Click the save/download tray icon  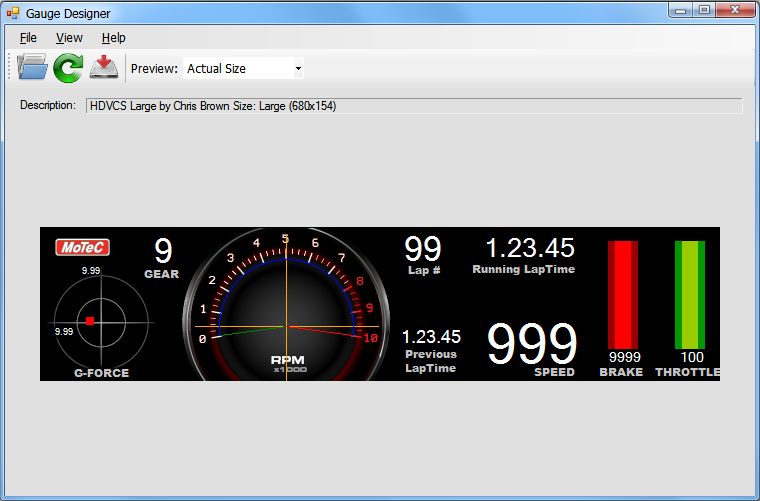[103, 68]
